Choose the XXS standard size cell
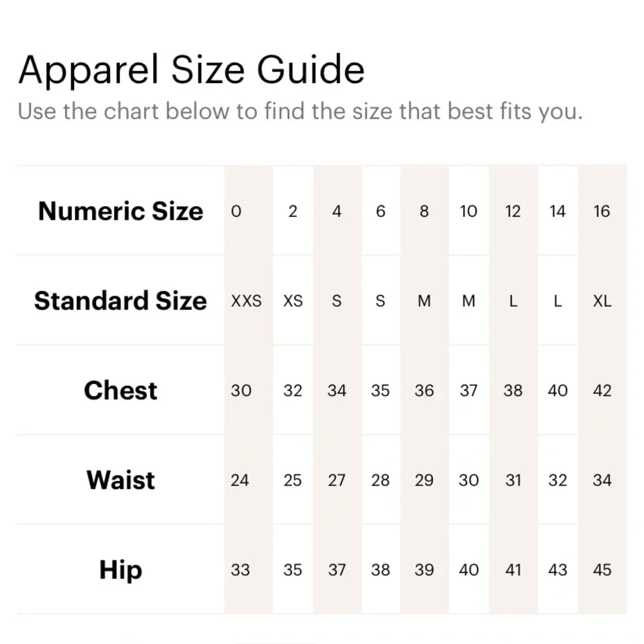This screenshot has width=644, height=644. coord(247,301)
